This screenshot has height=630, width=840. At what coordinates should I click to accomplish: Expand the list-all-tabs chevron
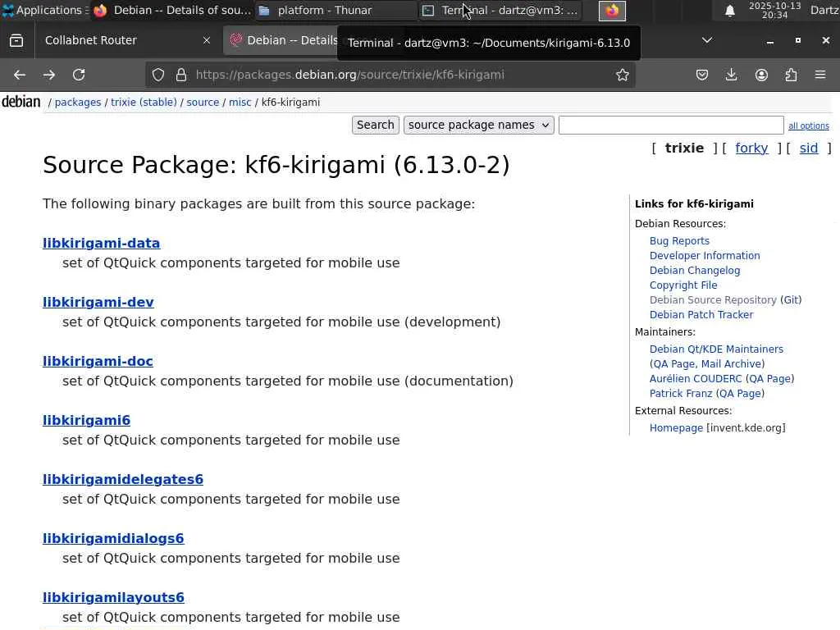point(707,41)
